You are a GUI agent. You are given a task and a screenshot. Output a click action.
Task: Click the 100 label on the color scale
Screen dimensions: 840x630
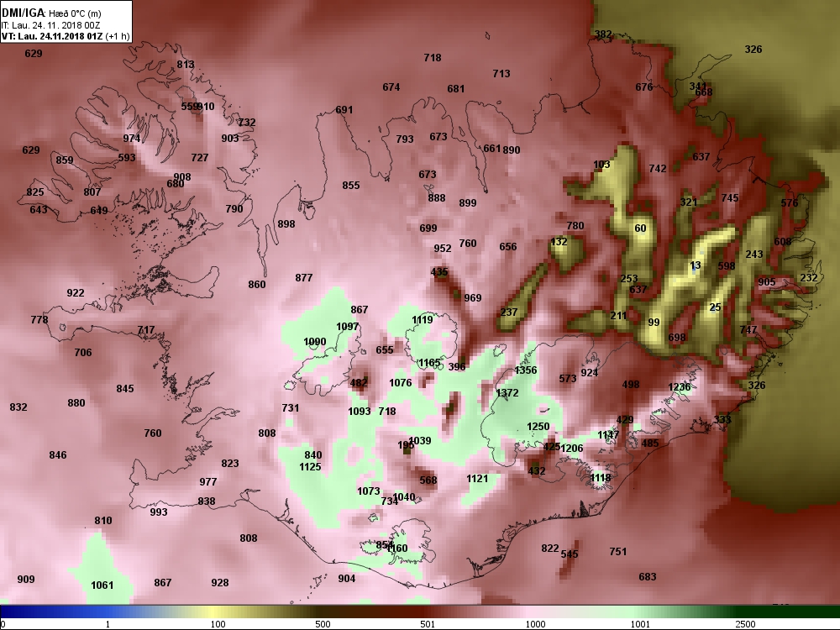click(218, 624)
